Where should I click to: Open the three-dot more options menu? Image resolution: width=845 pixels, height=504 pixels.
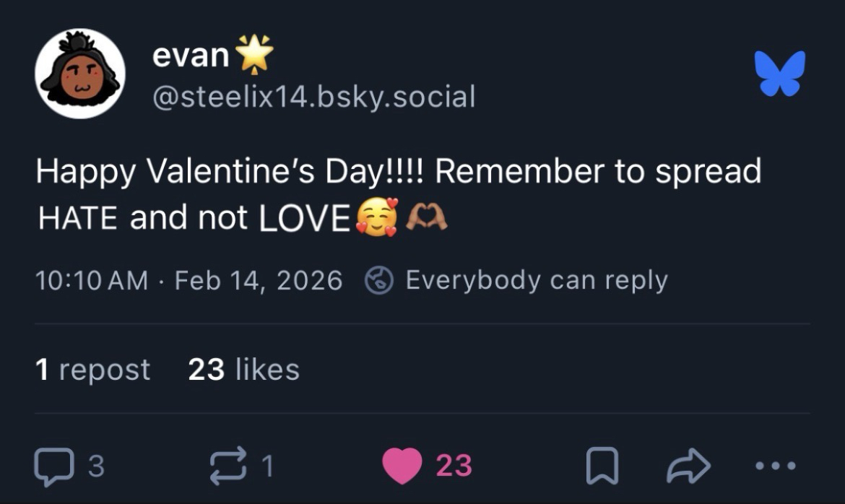coord(776,466)
